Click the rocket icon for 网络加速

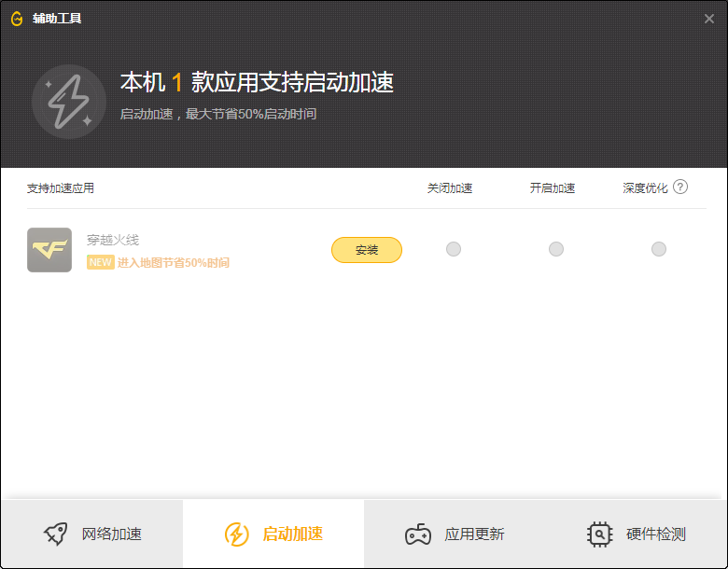(x=56, y=534)
